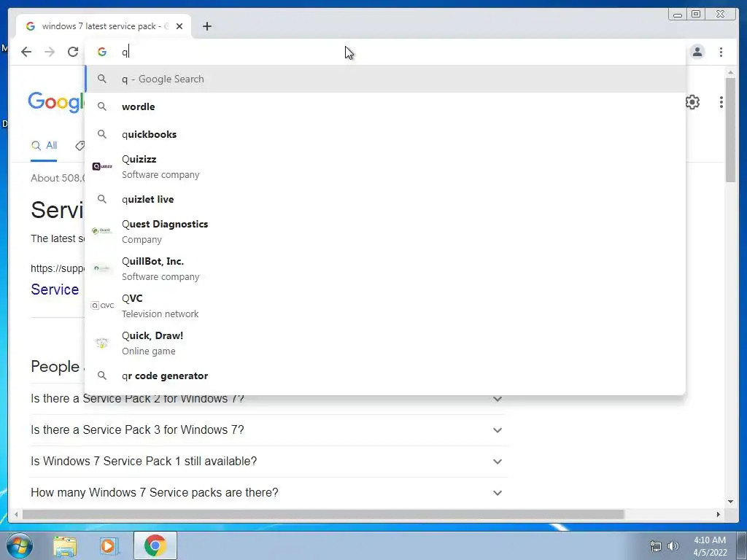The height and width of the screenshot is (560, 747).
Task: Select Quizizz software company suggestion
Action: click(385, 167)
